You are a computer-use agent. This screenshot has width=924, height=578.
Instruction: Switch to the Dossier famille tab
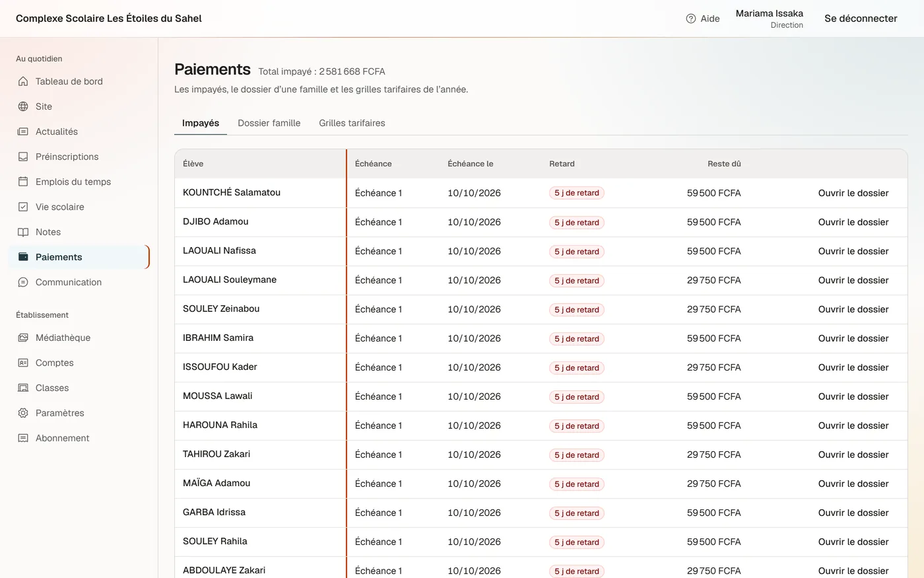pos(269,123)
